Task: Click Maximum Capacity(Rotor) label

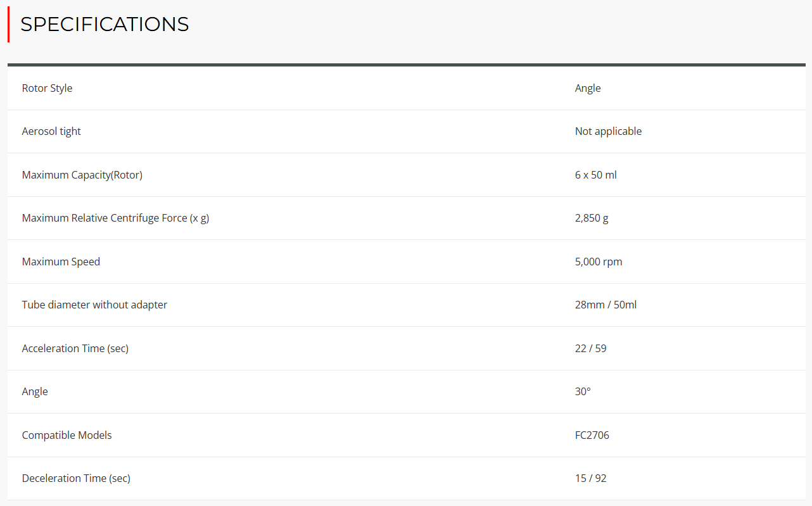Action: coord(82,175)
